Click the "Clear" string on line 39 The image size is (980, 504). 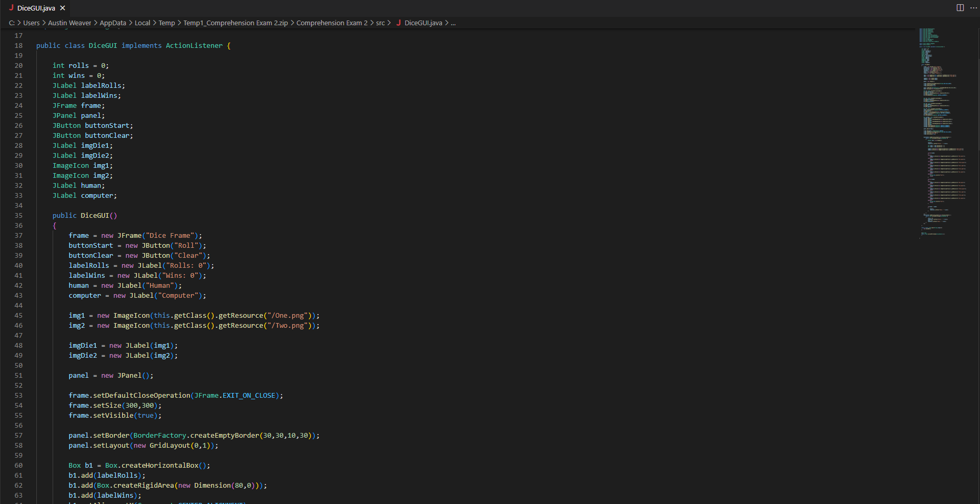tap(188, 256)
